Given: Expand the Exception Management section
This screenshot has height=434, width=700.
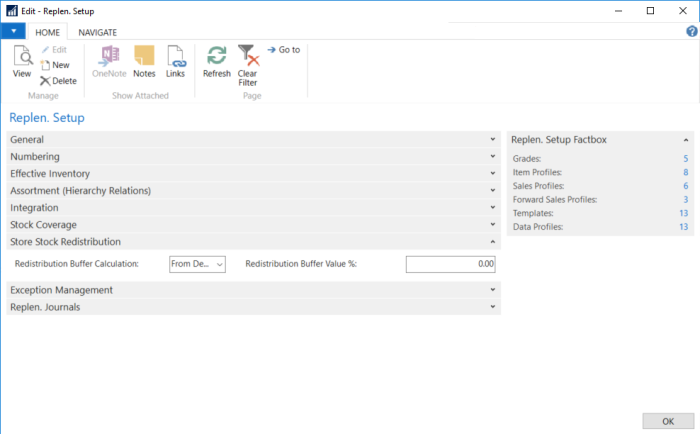Looking at the screenshot, I should tap(493, 290).
